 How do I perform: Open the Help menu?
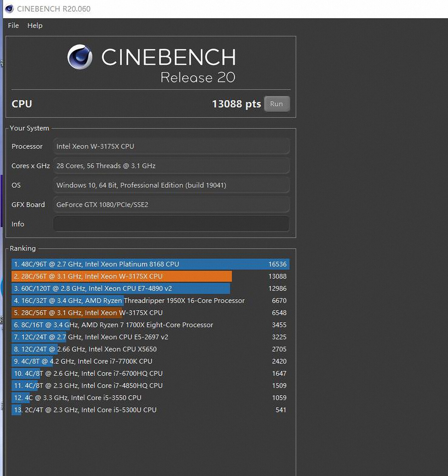click(x=35, y=25)
